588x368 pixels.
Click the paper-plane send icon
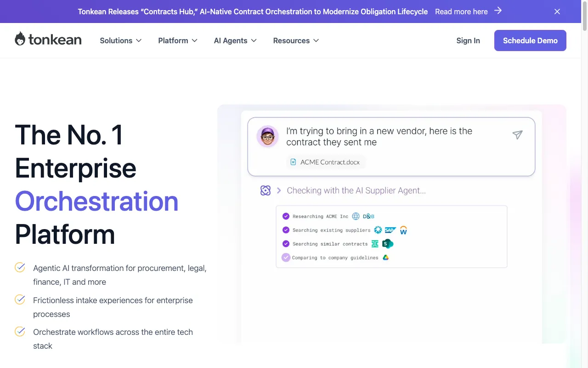518,134
